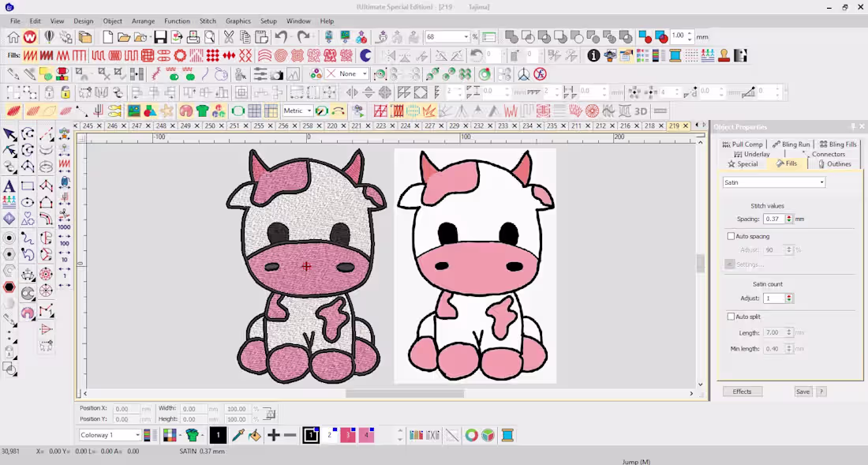Click the Effects button
This screenshot has width=868, height=465.
(743, 392)
